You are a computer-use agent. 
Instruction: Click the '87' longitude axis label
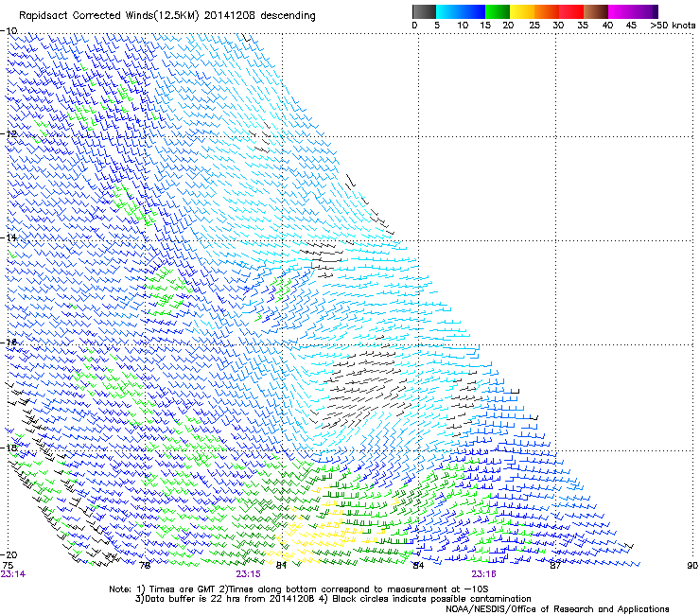(x=555, y=566)
